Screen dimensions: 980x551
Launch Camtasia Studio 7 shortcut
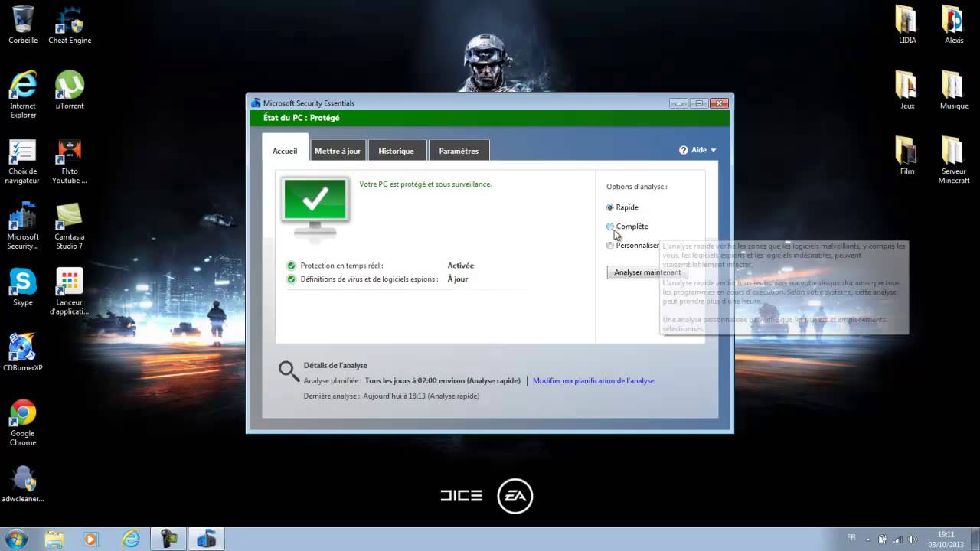tap(70, 227)
